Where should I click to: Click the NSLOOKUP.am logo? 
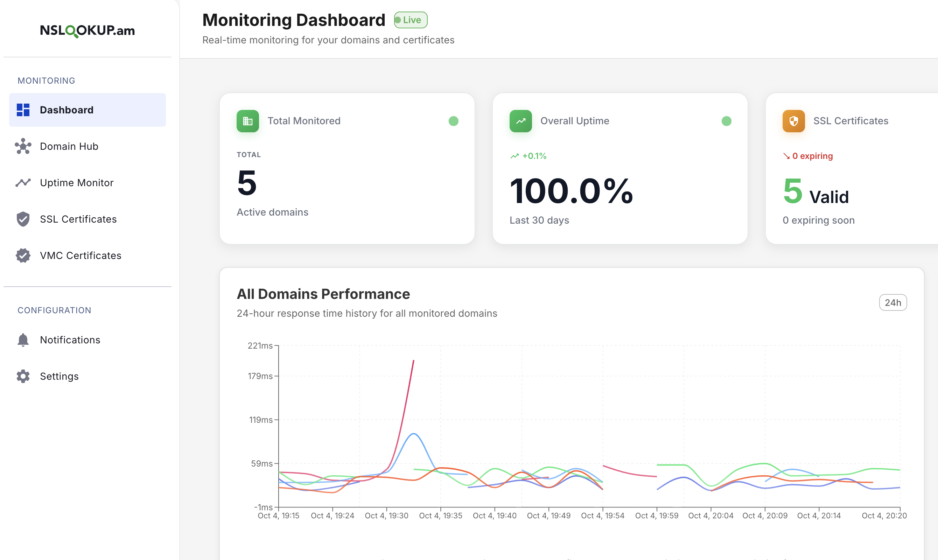(87, 30)
